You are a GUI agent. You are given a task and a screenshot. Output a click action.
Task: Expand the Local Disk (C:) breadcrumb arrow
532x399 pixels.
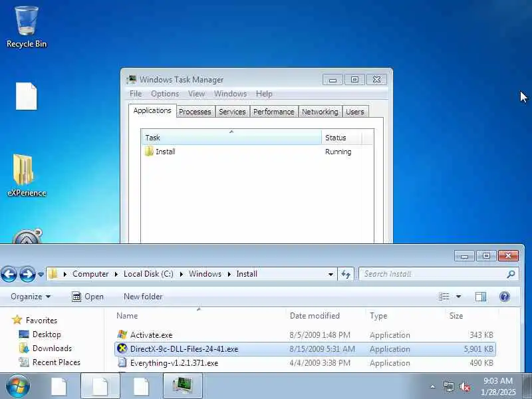[181, 274]
